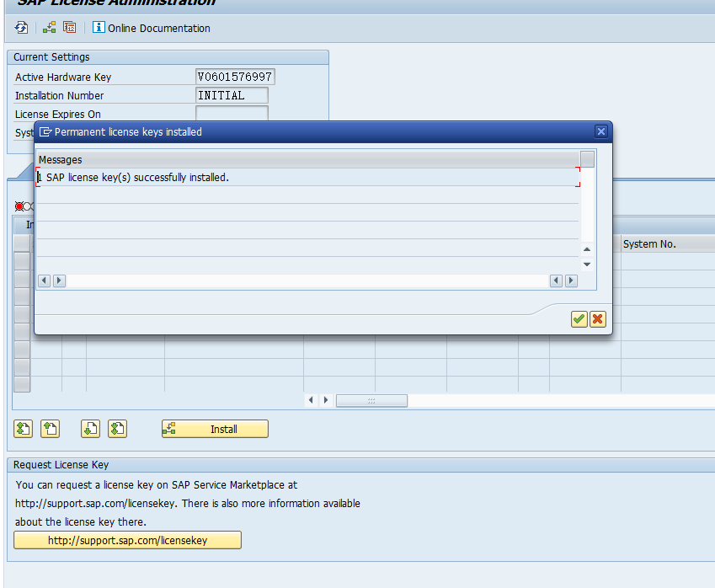Click the refresh icon in the toolbar

click(21, 28)
